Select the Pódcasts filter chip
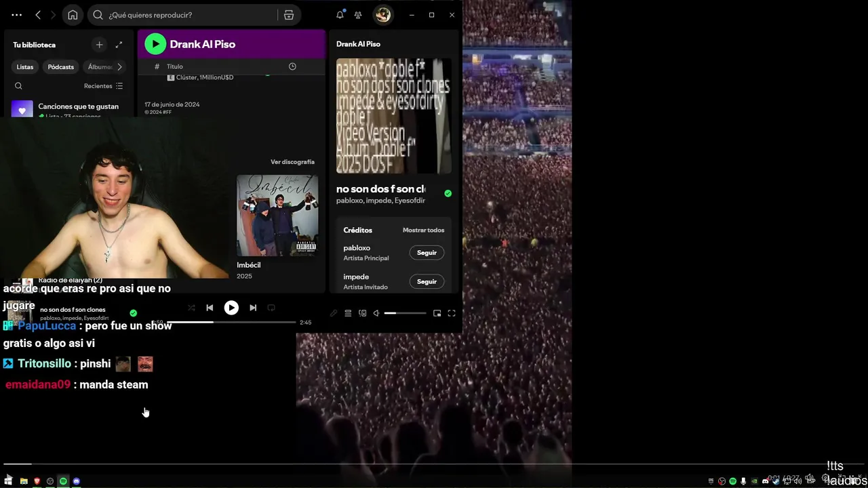 point(61,67)
